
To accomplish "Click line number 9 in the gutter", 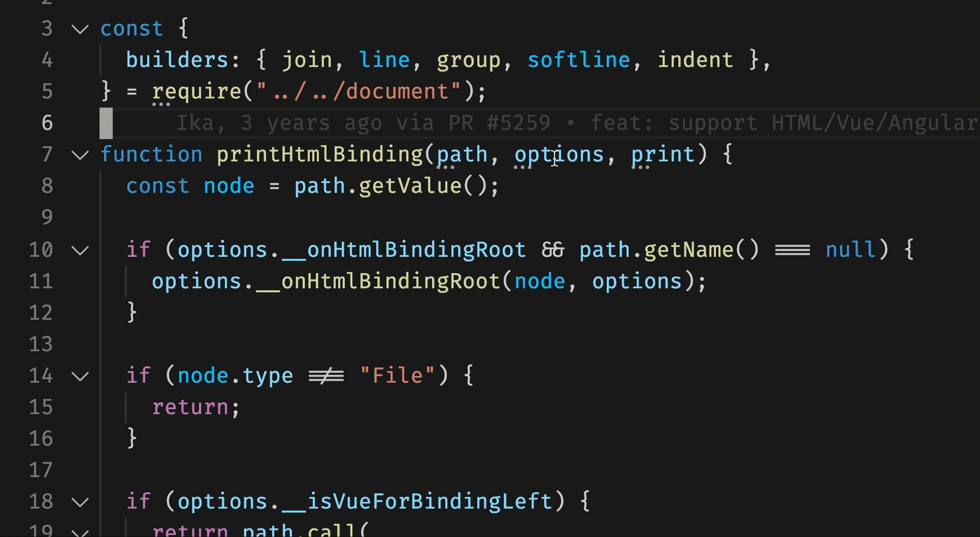I will click(47, 217).
